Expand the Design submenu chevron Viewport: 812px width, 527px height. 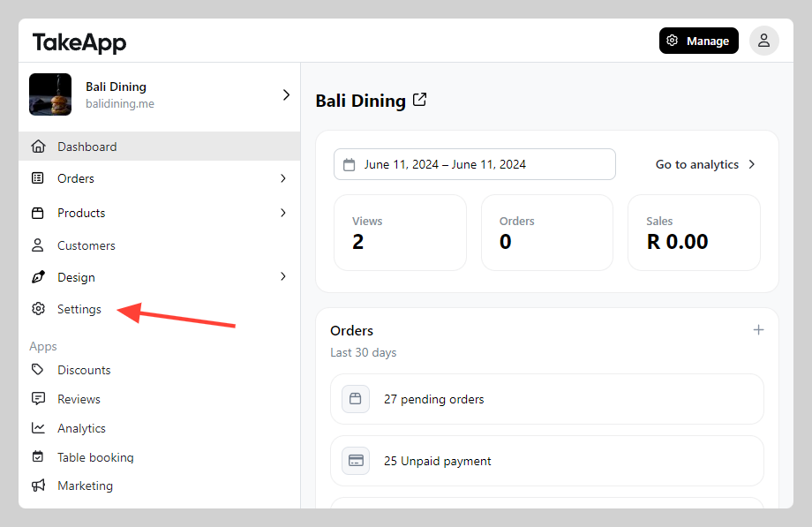click(x=283, y=276)
